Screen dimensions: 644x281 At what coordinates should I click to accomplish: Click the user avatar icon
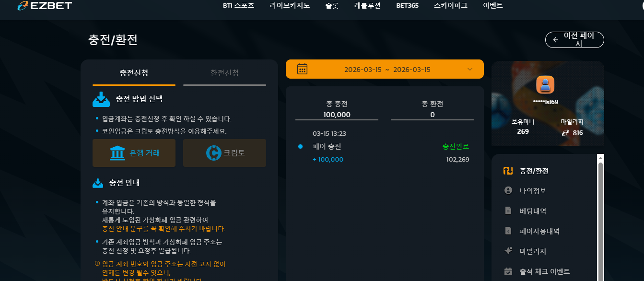coord(545,85)
